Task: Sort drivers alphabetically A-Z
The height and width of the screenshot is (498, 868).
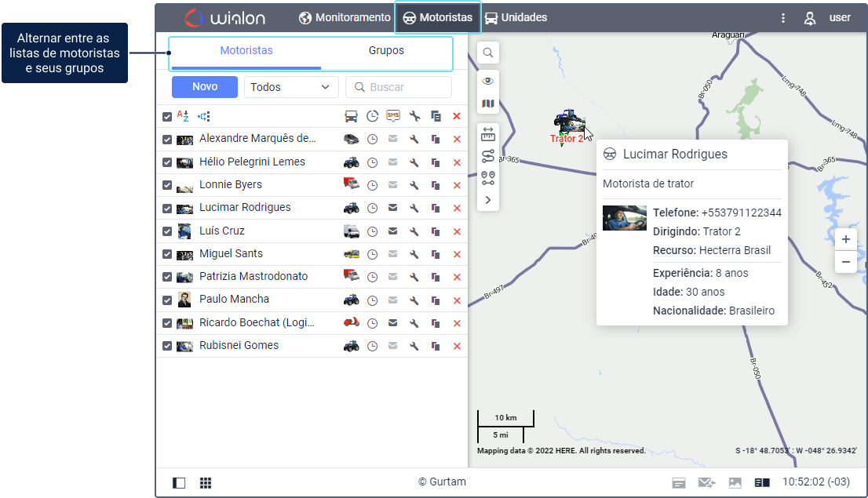Action: click(183, 116)
